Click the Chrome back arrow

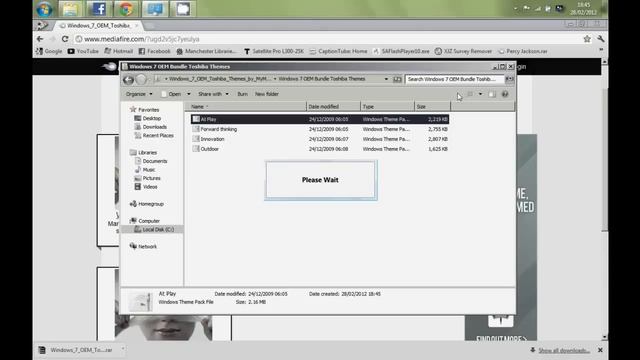point(40,39)
